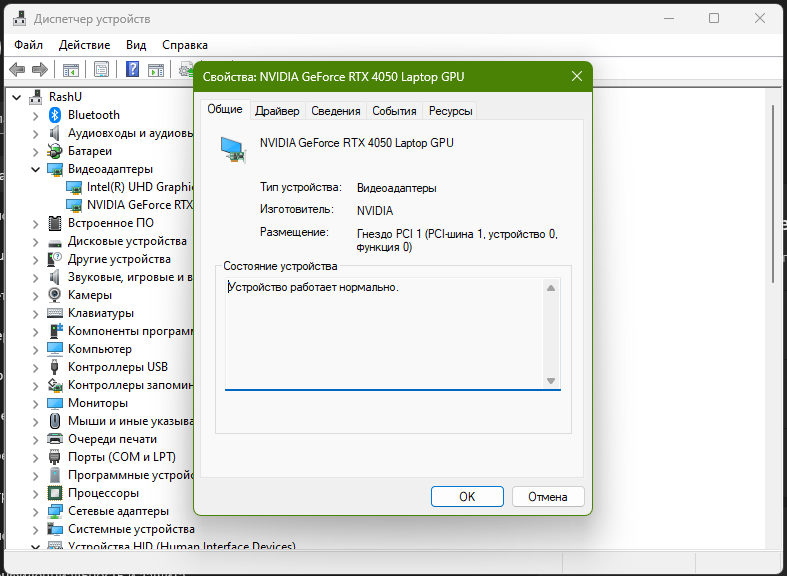The width and height of the screenshot is (787, 576).
Task: Click the Back arrow in Device Manager toolbar
Action: (x=17, y=69)
